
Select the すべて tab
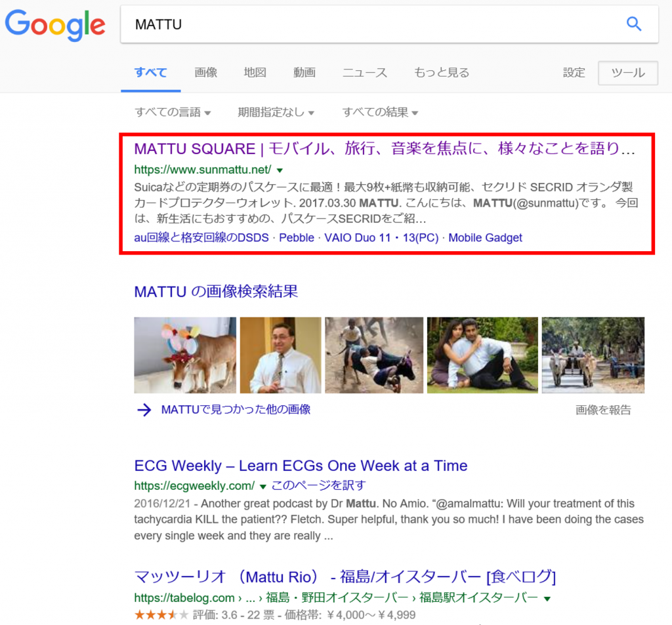pyautogui.click(x=150, y=72)
